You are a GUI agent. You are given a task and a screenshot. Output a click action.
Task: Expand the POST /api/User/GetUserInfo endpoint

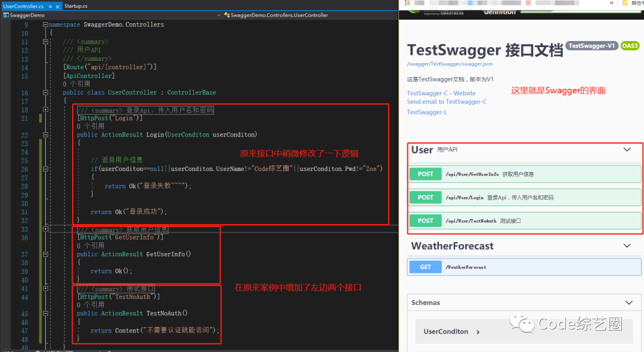(x=525, y=174)
